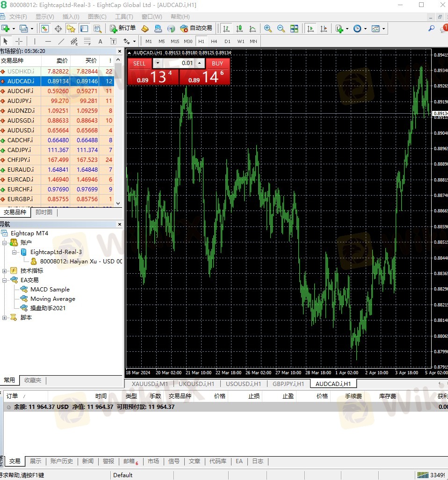Select the trendline drawing tool
The width and height of the screenshot is (448, 480).
[x=61, y=41]
